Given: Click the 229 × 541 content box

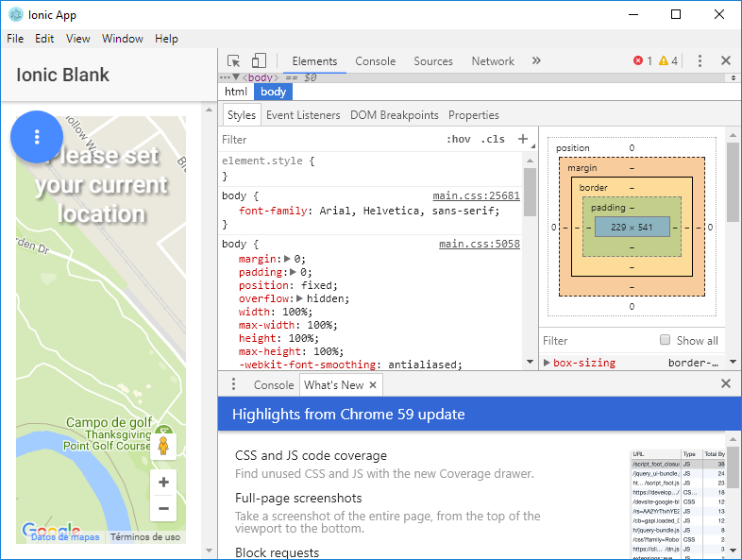Looking at the screenshot, I should click(x=632, y=228).
